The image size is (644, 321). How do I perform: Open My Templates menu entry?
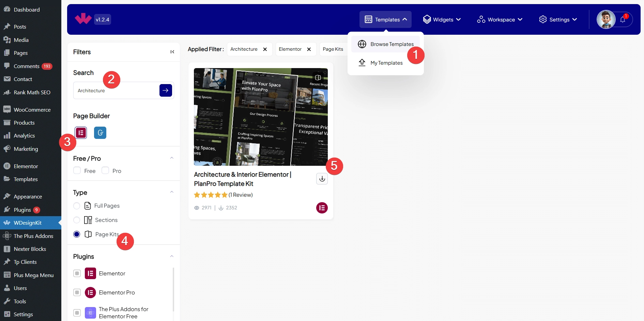pos(386,63)
